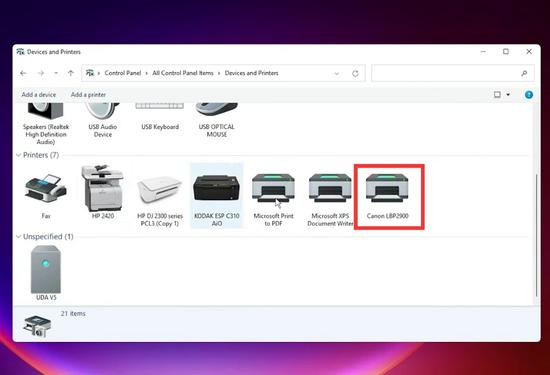Viewport: 550px width, 375px height.
Task: Go up one level with Up arrow
Action: click(71, 73)
